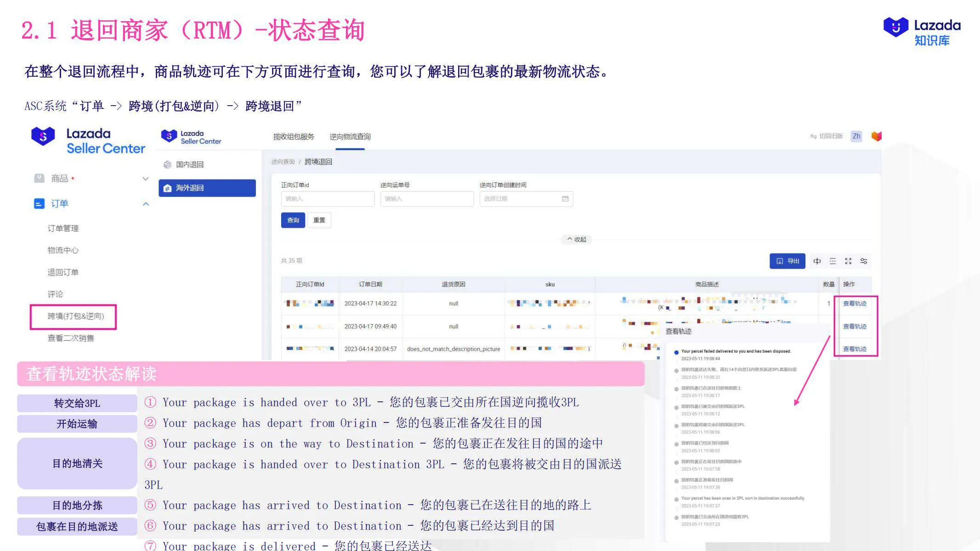Open the calendar icon beside 逆向订单创建时间
This screenshot has width=980, height=551.
click(x=566, y=199)
